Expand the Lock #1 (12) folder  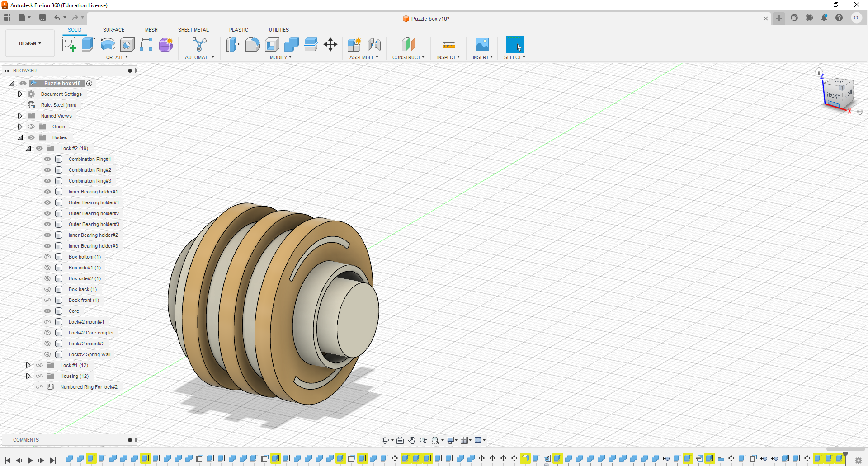click(28, 365)
